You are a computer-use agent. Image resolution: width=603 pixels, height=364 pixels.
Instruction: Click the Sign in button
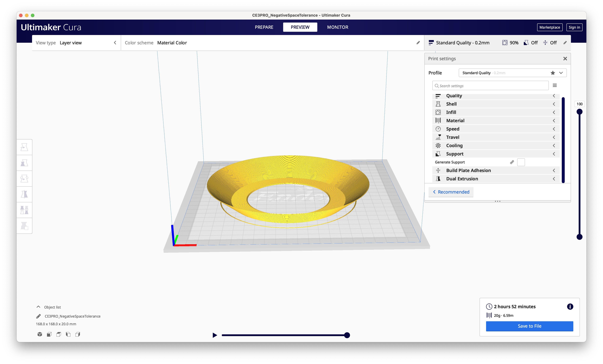(x=574, y=27)
